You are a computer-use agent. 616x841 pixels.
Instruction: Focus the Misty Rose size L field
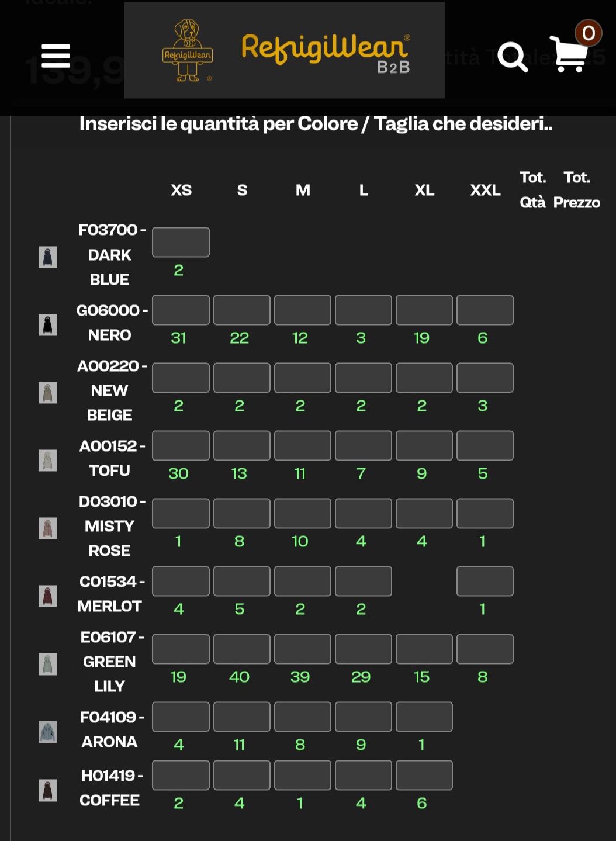click(x=363, y=513)
